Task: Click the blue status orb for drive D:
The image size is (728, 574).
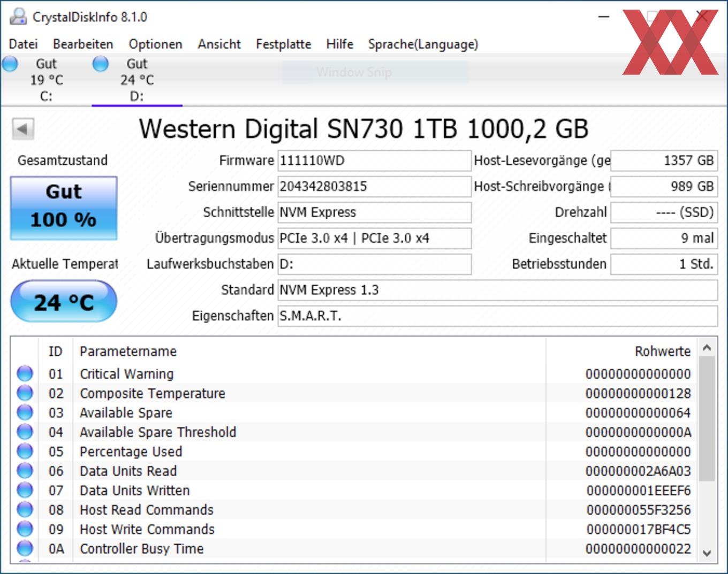Action: click(x=100, y=64)
